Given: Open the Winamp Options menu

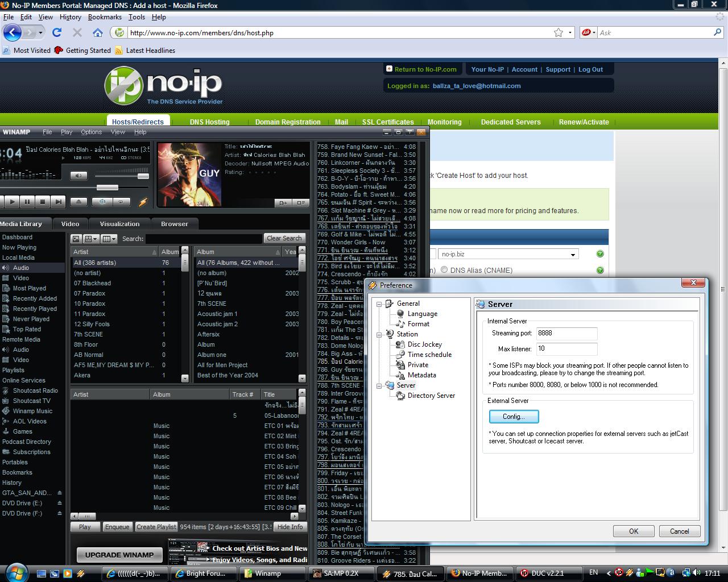Looking at the screenshot, I should (91, 132).
